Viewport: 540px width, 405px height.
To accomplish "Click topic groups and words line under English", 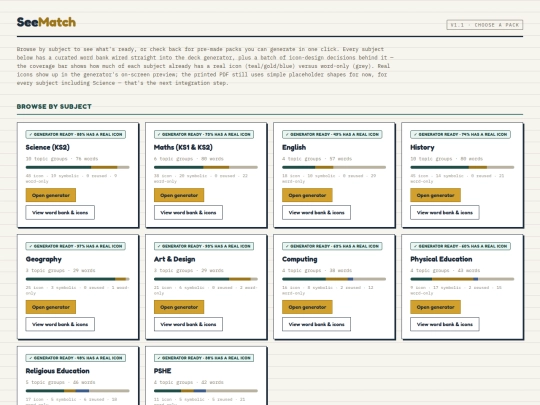I will pos(317,159).
